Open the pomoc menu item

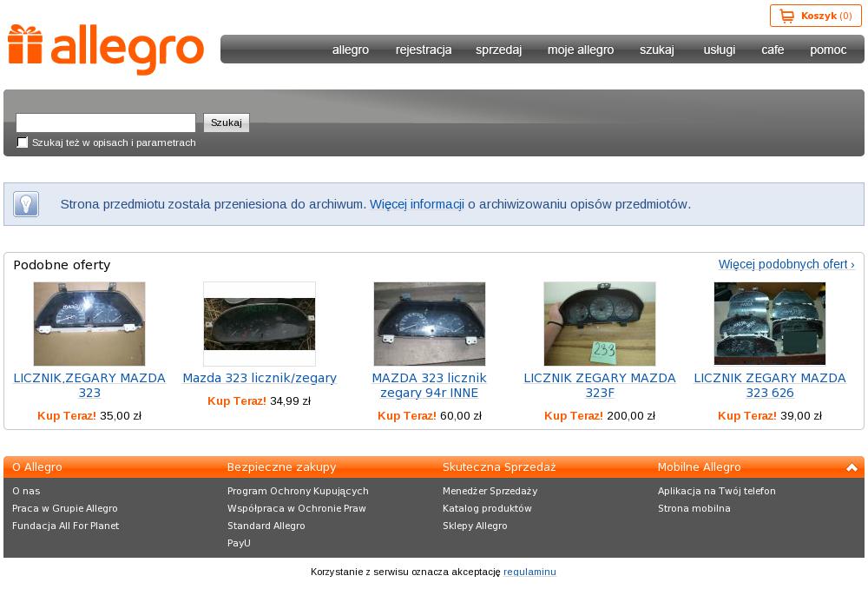pos(828,50)
